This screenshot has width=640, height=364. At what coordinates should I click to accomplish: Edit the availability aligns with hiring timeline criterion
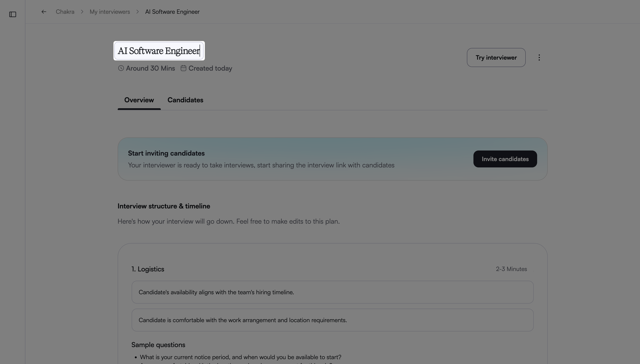click(332, 292)
